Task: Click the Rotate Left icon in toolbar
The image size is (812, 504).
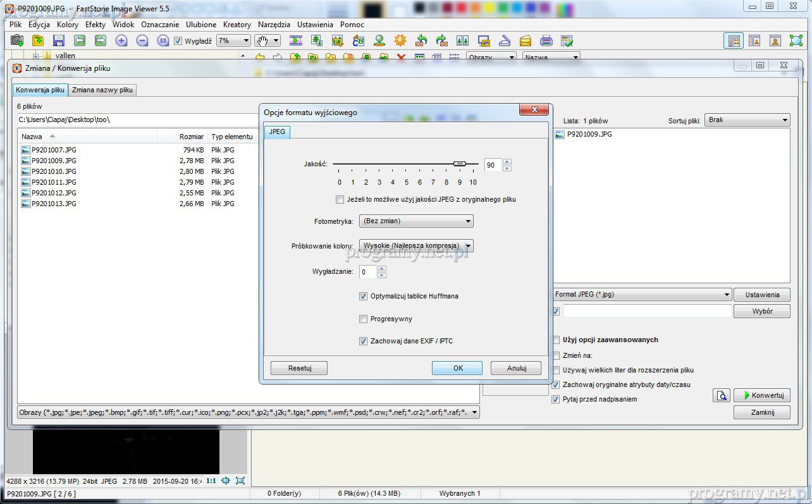Action: (421, 41)
